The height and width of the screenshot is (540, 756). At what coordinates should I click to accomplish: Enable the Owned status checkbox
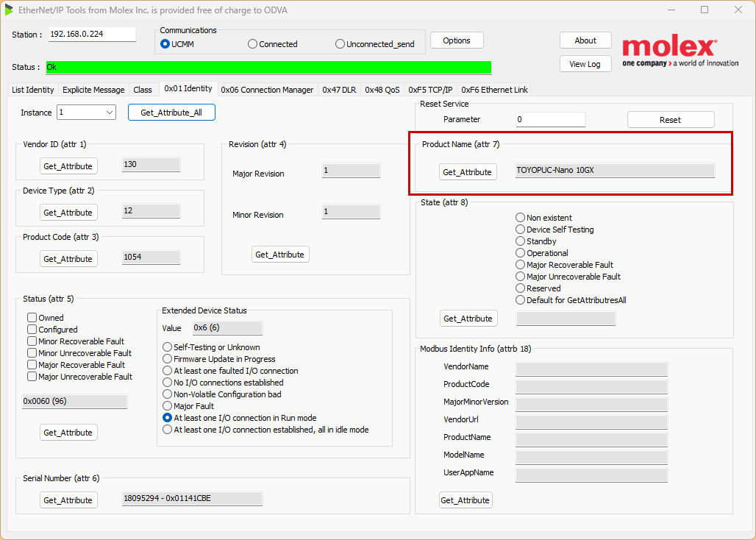click(32, 318)
